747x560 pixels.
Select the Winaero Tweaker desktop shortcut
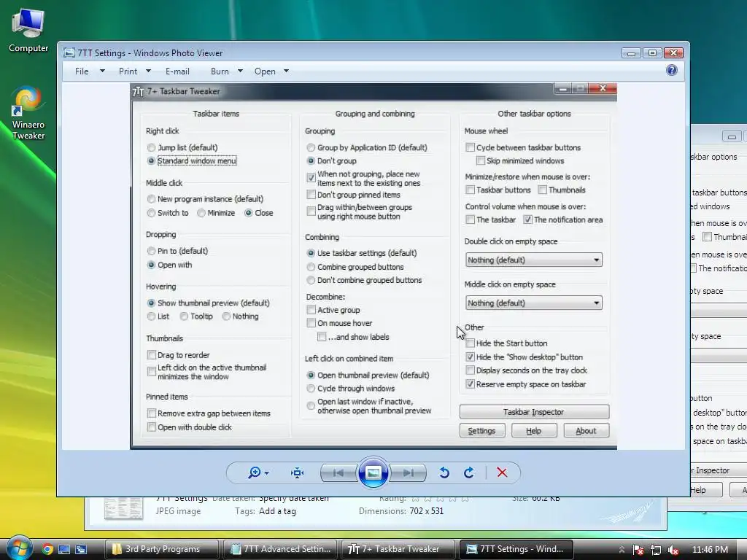coord(28,113)
